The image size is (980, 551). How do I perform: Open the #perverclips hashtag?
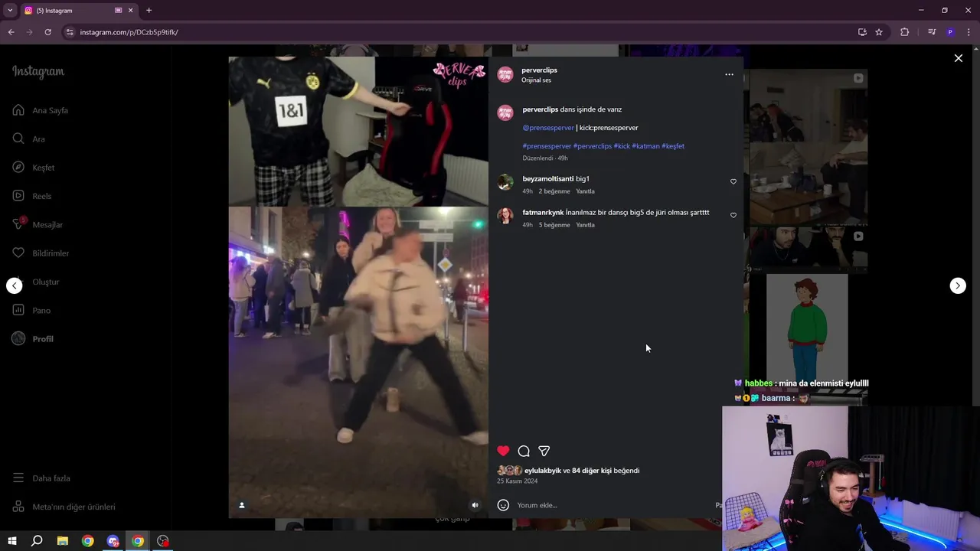[593, 146]
